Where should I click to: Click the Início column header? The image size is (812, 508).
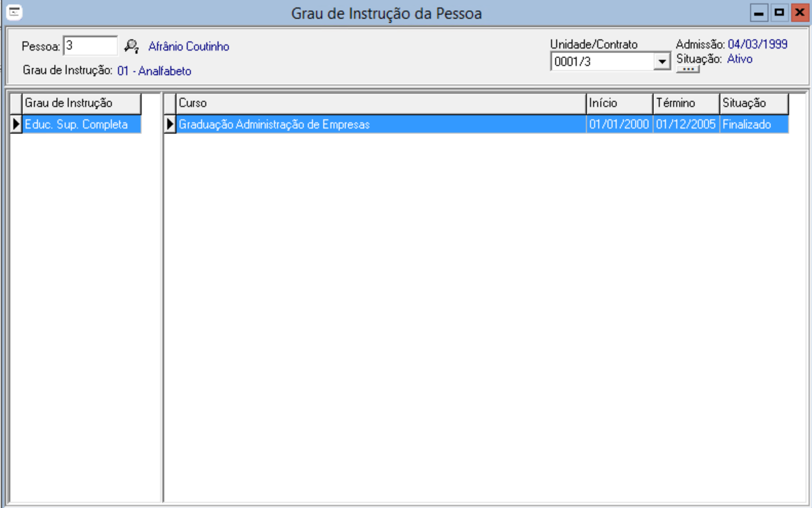click(619, 103)
